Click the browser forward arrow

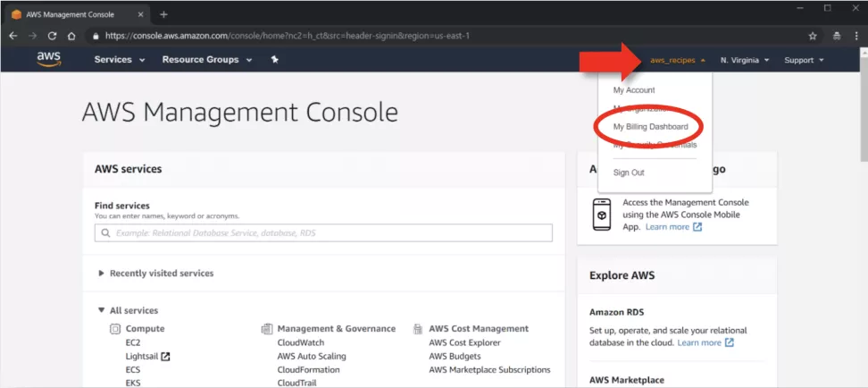click(33, 36)
